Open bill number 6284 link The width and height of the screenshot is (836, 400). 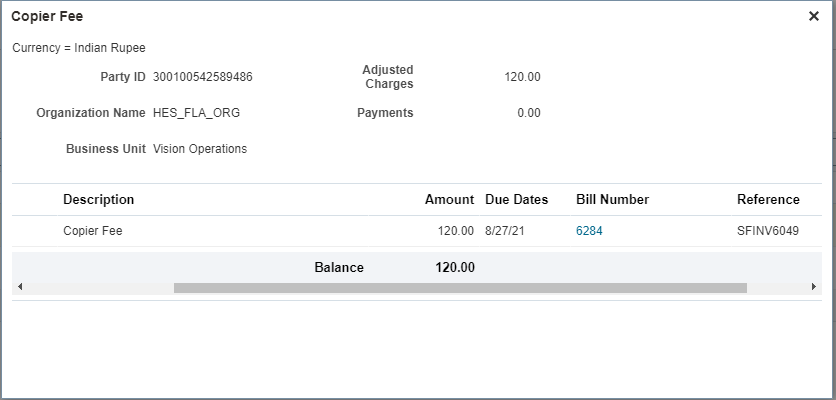tap(589, 231)
